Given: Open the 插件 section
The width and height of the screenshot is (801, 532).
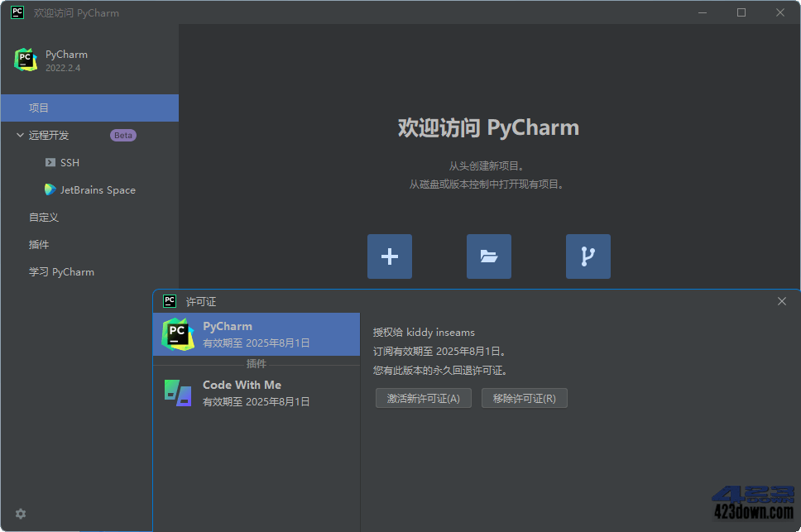Looking at the screenshot, I should 42,244.
